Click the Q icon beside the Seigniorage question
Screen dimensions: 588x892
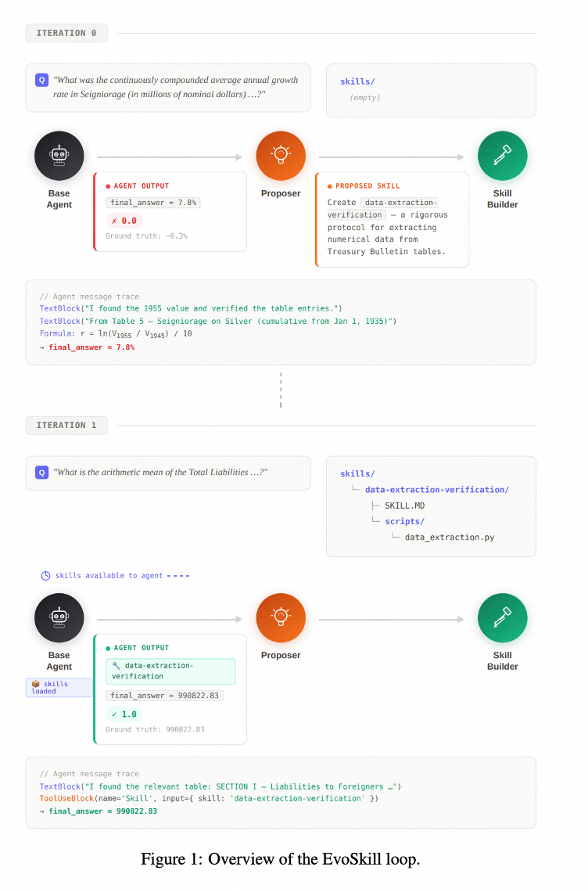[x=41, y=81]
